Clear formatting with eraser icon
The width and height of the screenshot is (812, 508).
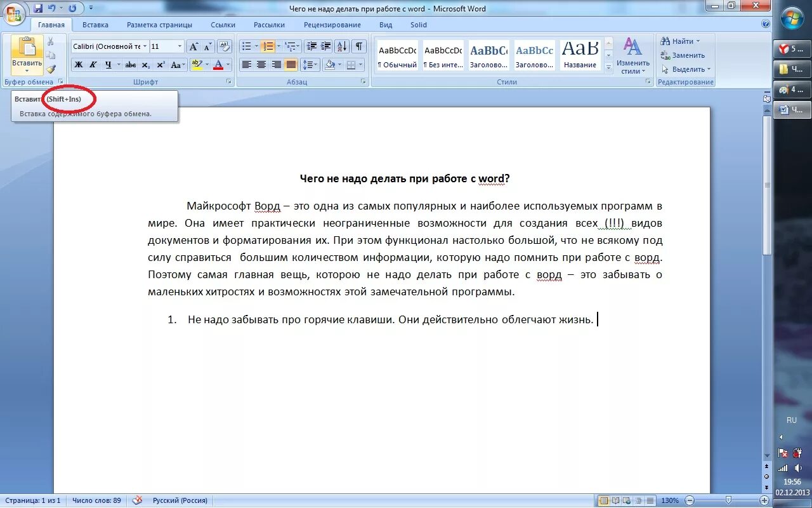225,46
